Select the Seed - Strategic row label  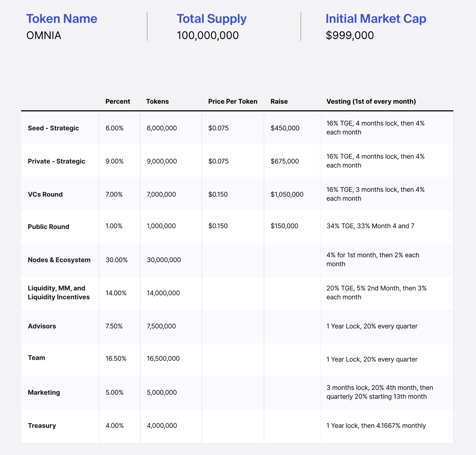click(x=53, y=128)
